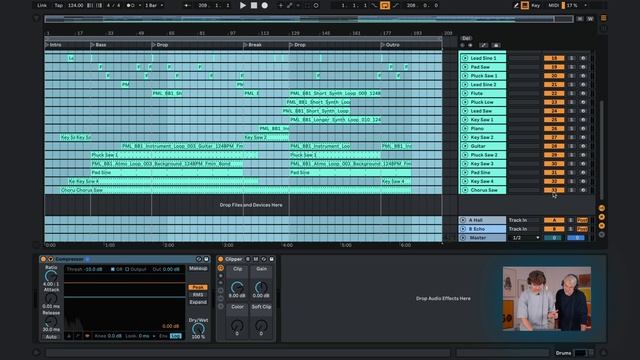Fold the Chorus Saw track
640x360 pixels.
(x=465, y=190)
